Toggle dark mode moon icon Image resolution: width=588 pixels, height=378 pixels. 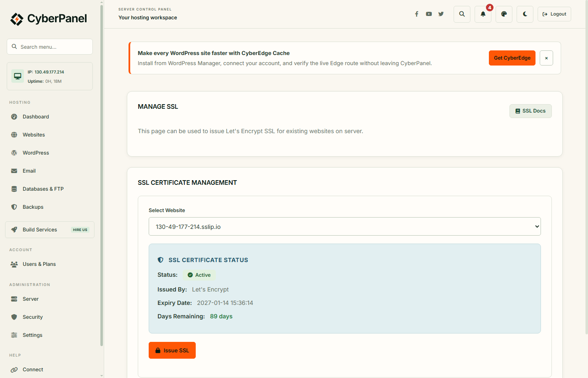pyautogui.click(x=525, y=14)
